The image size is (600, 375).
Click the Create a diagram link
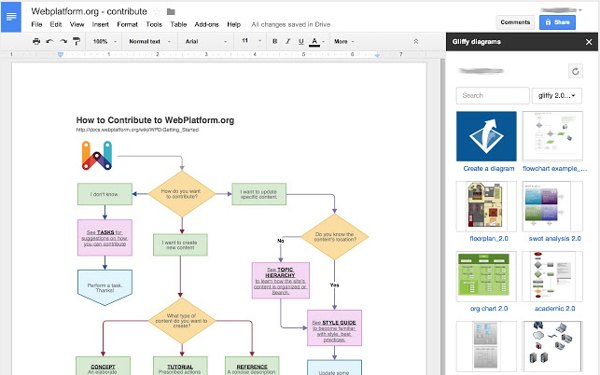tap(489, 168)
